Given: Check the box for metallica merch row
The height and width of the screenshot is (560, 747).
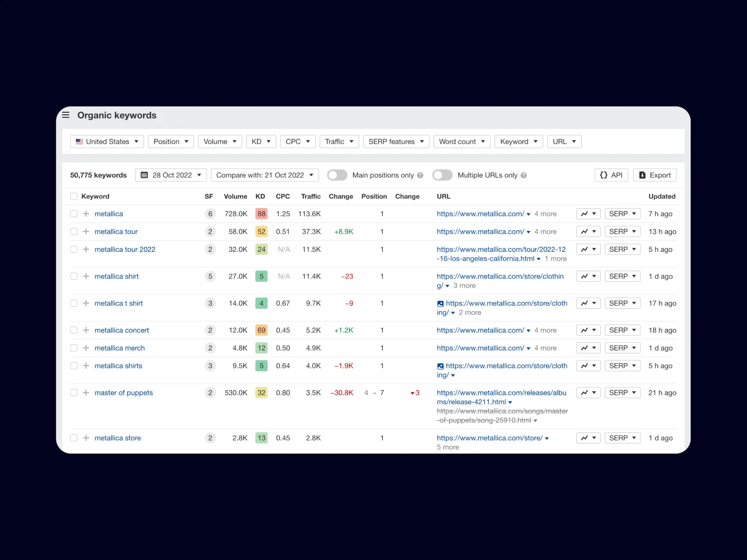Looking at the screenshot, I should [x=74, y=348].
